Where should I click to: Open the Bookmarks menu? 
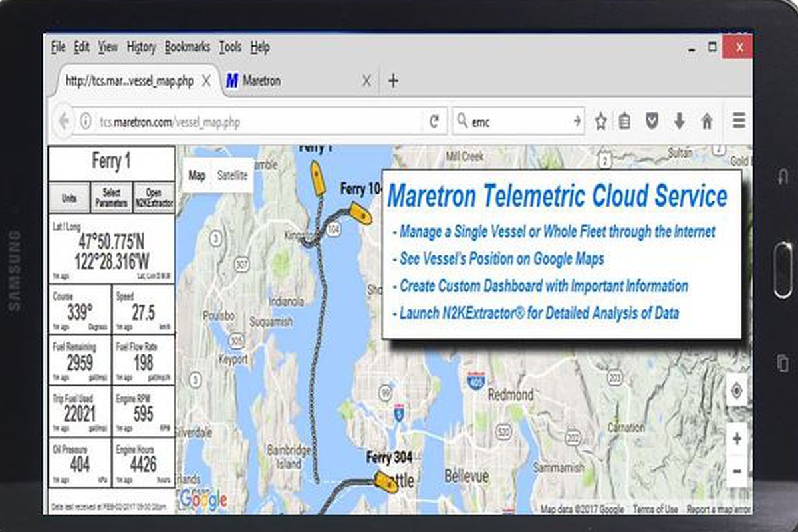pos(188,47)
